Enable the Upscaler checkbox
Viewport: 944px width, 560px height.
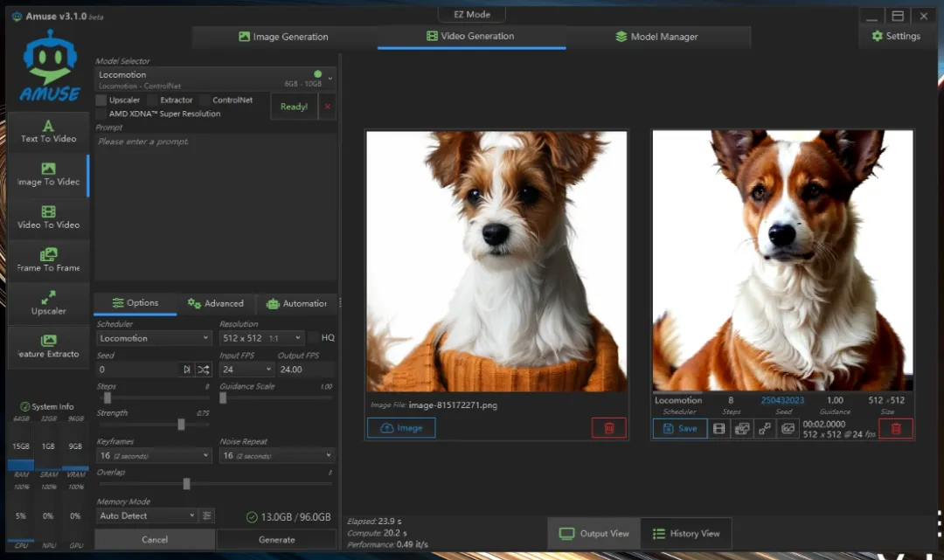tap(101, 100)
